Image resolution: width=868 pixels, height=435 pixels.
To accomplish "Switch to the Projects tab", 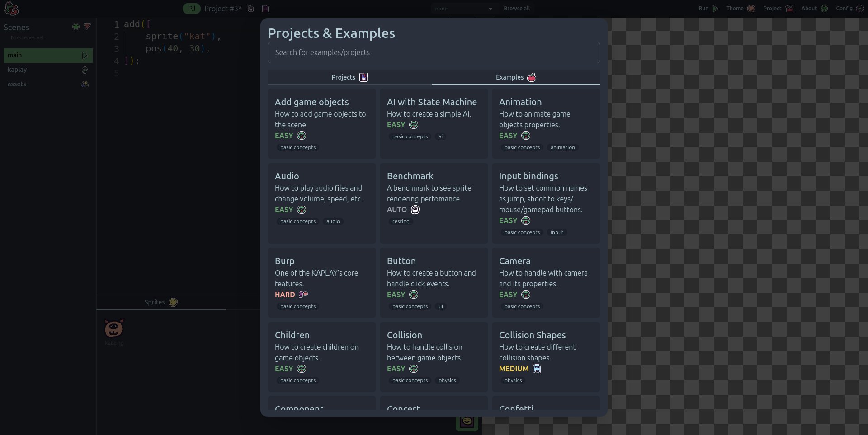I will 349,77.
